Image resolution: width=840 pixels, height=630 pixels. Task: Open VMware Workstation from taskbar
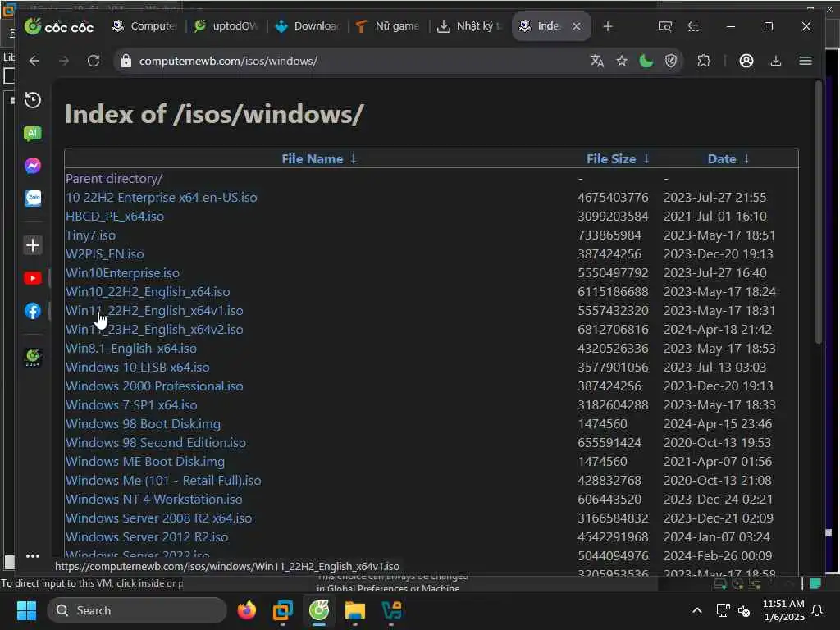(x=282, y=610)
